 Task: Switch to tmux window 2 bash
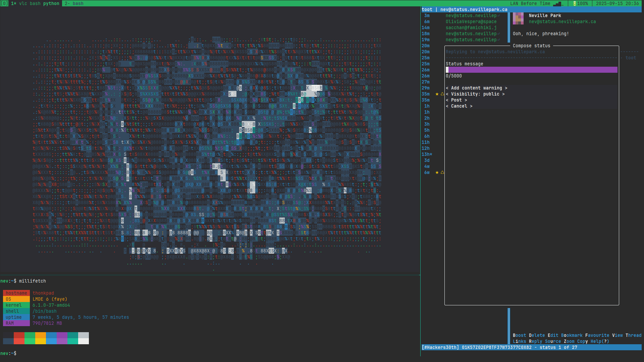click(x=74, y=3)
